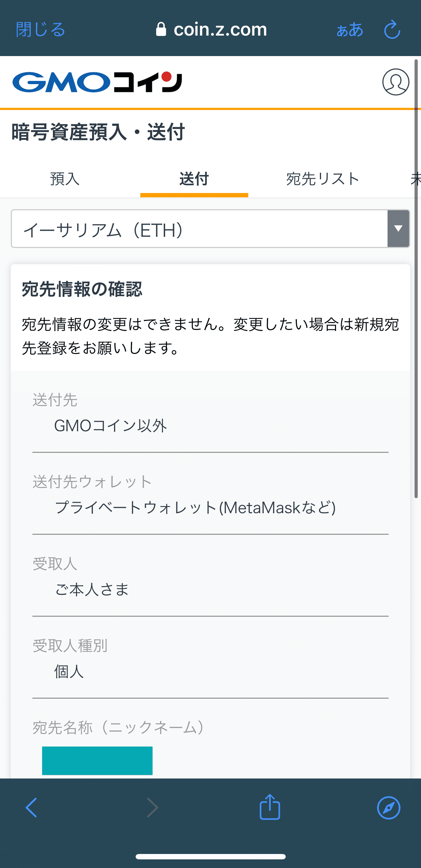Tap the lock icon beside coin.z.com
This screenshot has width=421, height=868.
pyautogui.click(x=161, y=29)
